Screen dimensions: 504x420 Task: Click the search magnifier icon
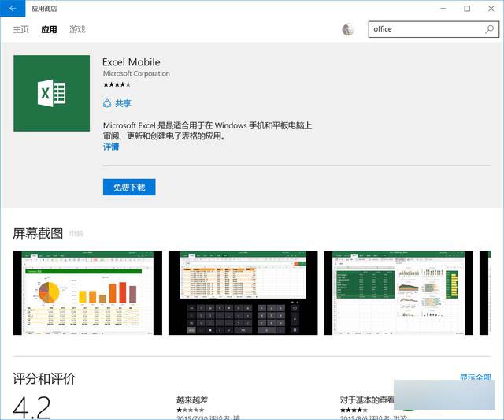tap(489, 29)
